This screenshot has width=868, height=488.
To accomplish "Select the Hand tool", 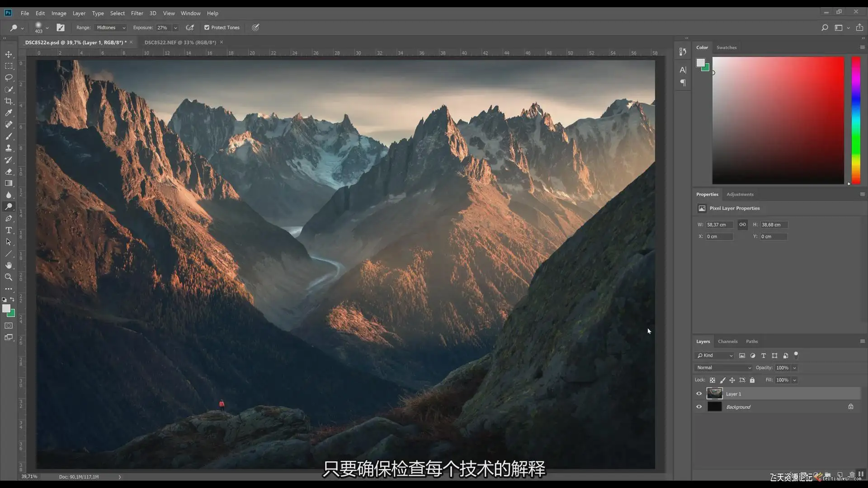I will click(9, 265).
